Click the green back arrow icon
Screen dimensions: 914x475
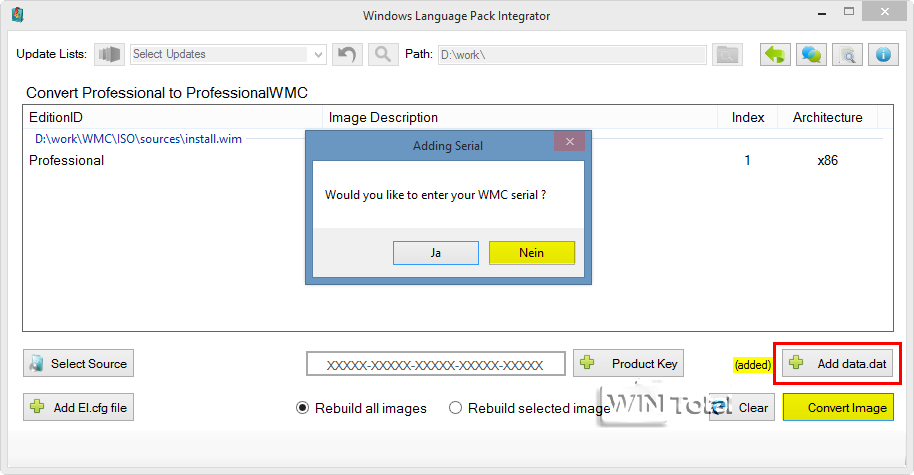pyautogui.click(x=775, y=55)
